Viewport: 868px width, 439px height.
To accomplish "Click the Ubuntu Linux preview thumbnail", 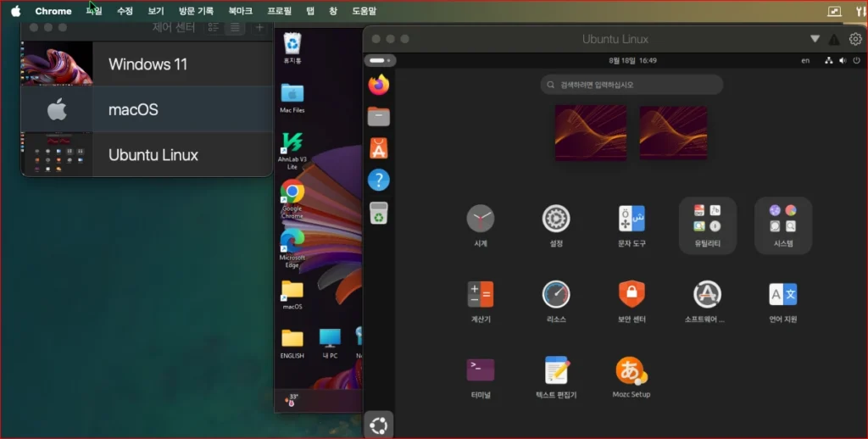I will tap(57, 154).
